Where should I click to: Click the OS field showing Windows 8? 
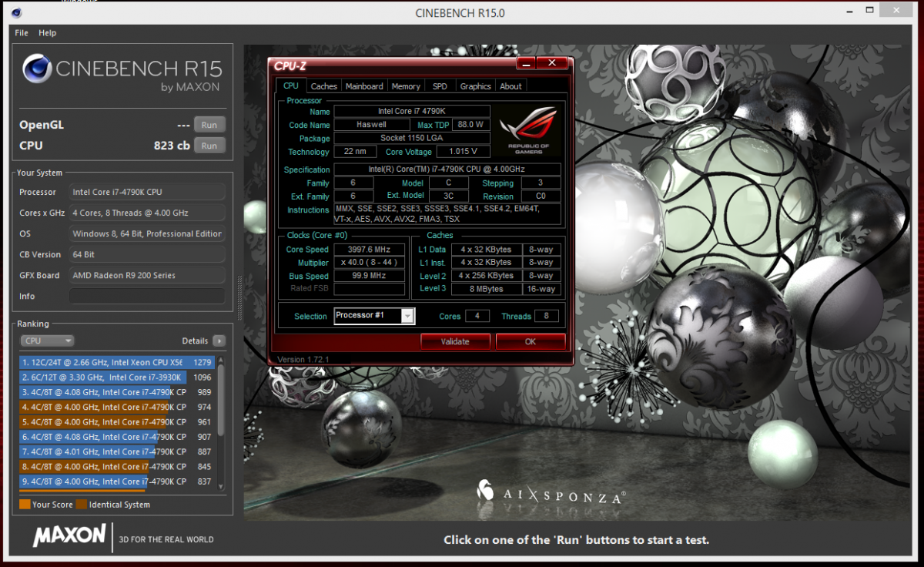(147, 233)
